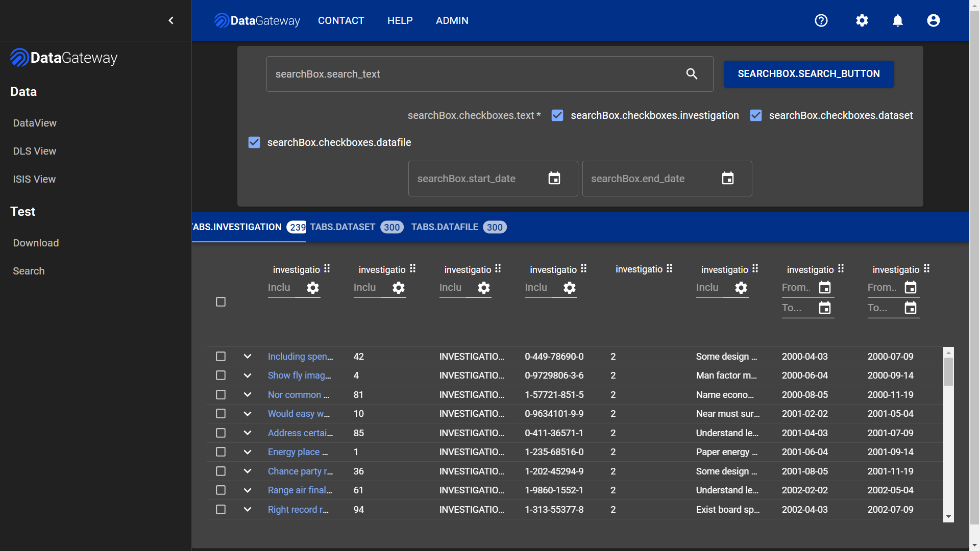The height and width of the screenshot is (551, 980).
Task: Click the magnifier icon in the search box
Action: pos(692,74)
